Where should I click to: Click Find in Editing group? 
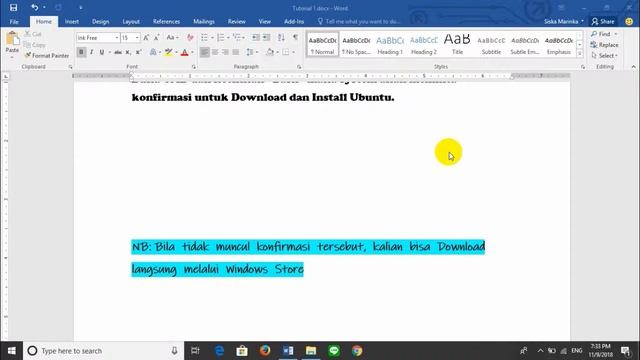tap(601, 34)
